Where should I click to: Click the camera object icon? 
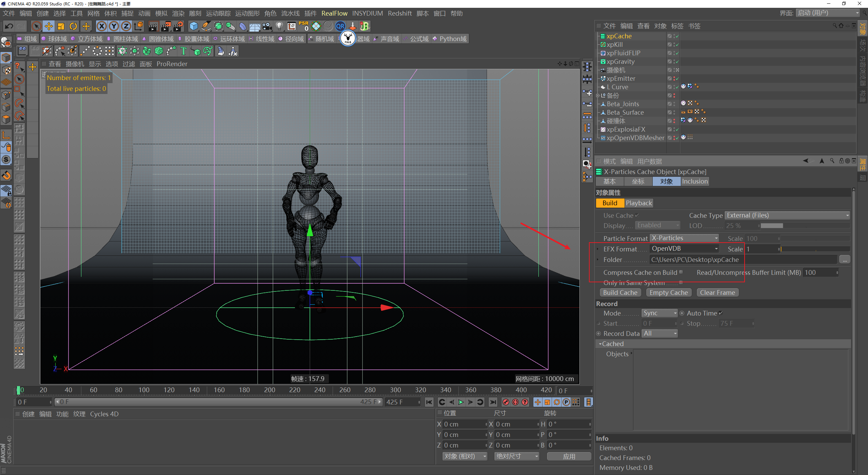[x=267, y=26]
